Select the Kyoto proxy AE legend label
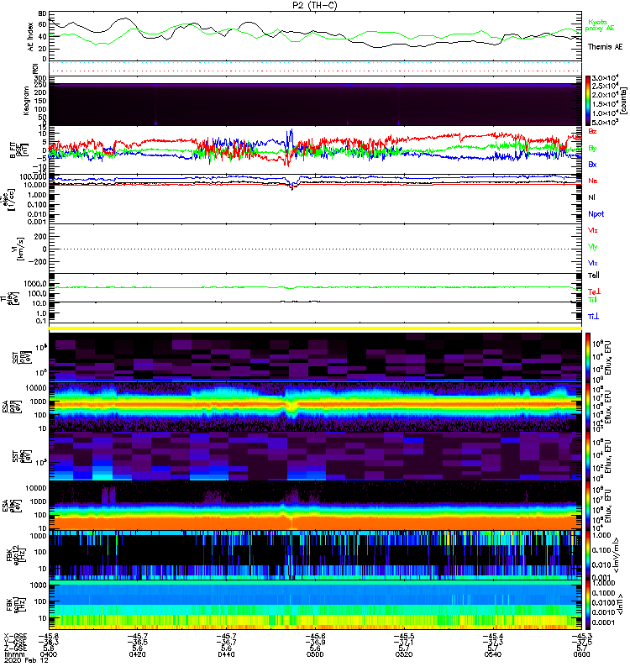This screenshot has height=672, width=630. click(600, 25)
